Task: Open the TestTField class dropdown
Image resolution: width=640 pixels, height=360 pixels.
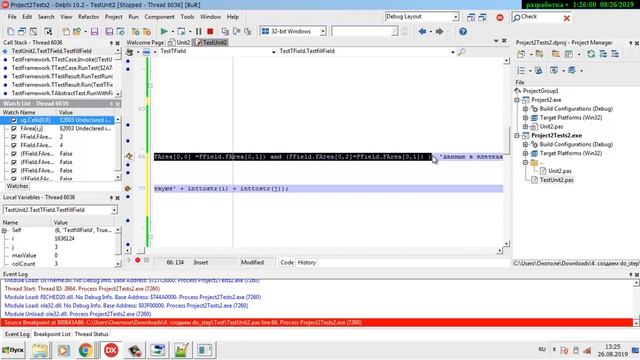Action: (x=273, y=52)
